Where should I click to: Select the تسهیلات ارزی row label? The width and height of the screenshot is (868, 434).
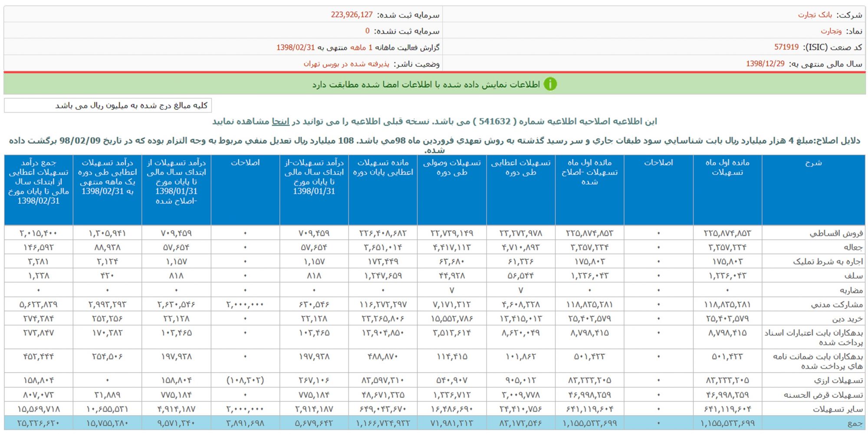(838, 380)
